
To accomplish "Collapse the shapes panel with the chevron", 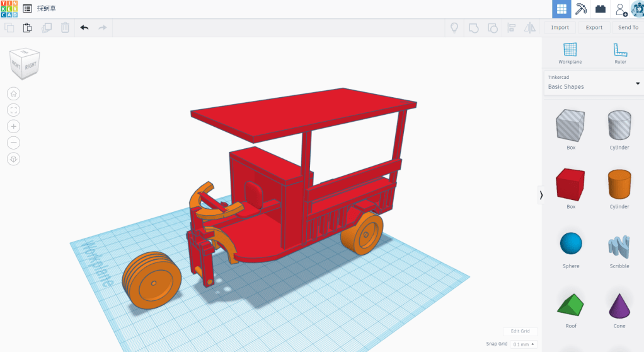I will (541, 196).
